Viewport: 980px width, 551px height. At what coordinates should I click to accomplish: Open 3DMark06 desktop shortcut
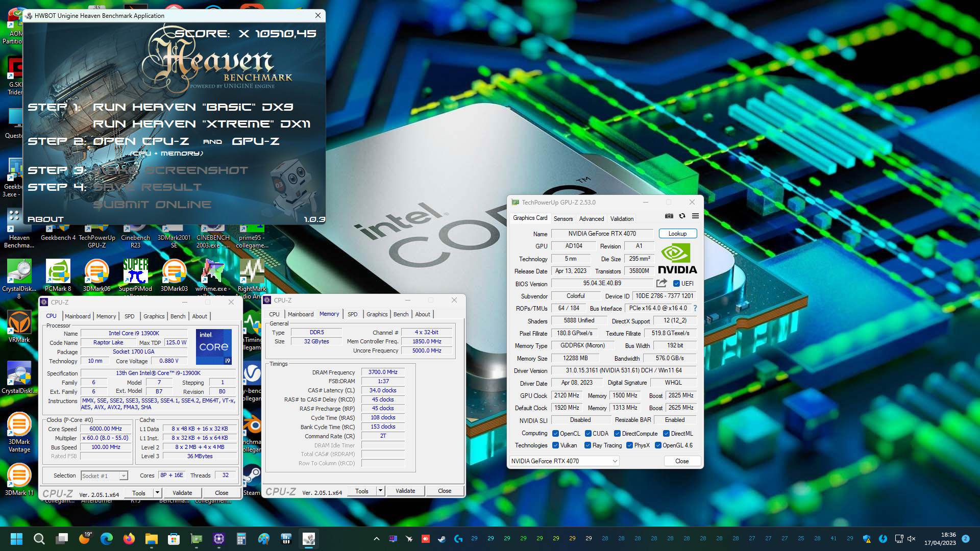pos(97,275)
